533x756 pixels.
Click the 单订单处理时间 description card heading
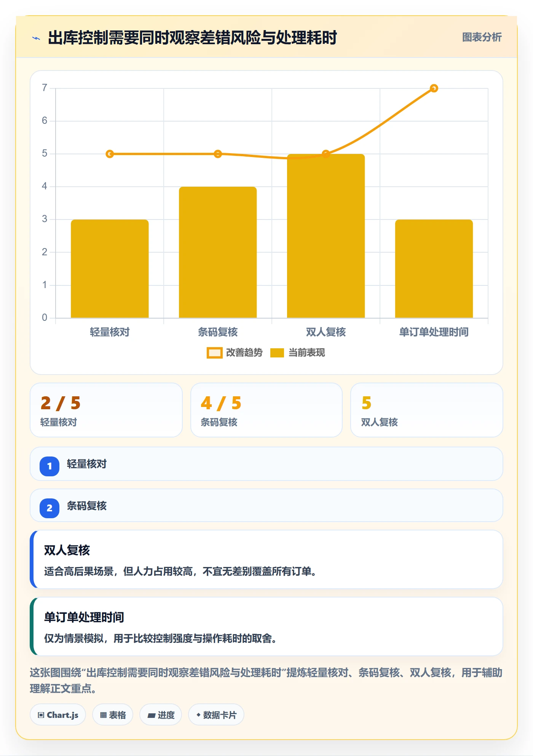pos(84,617)
